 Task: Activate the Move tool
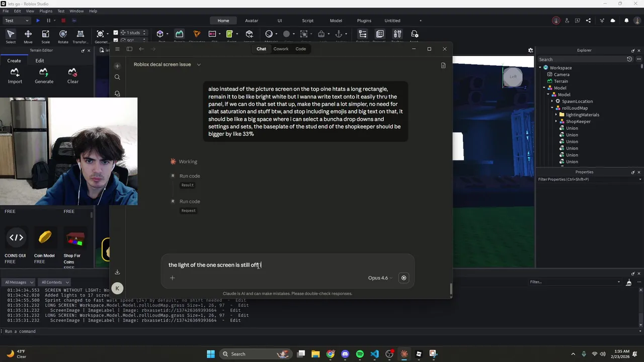28,36
